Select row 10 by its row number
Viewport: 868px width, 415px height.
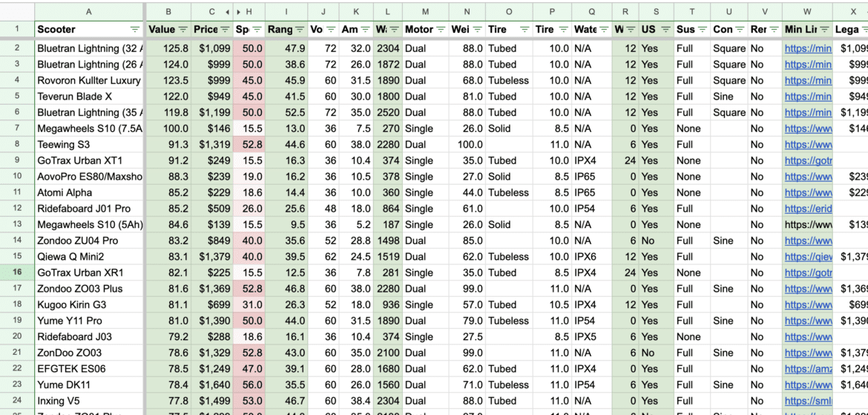click(16, 176)
